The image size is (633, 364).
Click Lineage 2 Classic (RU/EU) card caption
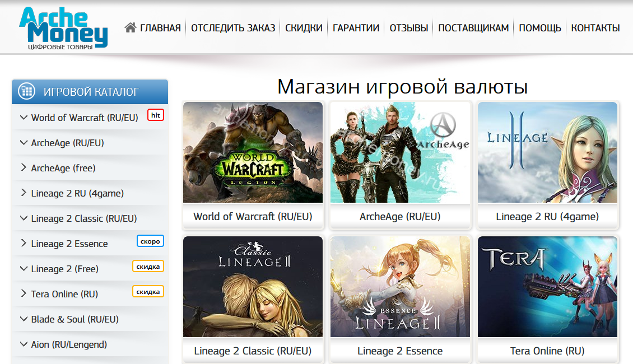click(x=253, y=351)
